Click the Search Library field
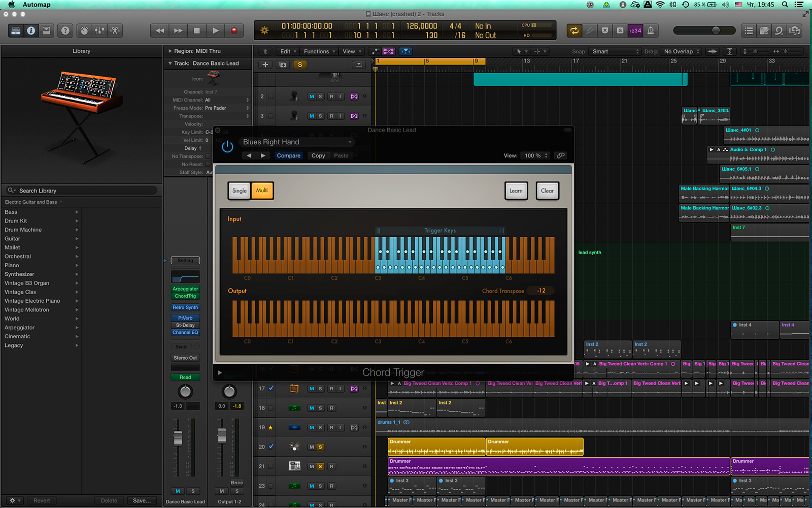Screen dimensions: 812x508 click(x=81, y=190)
